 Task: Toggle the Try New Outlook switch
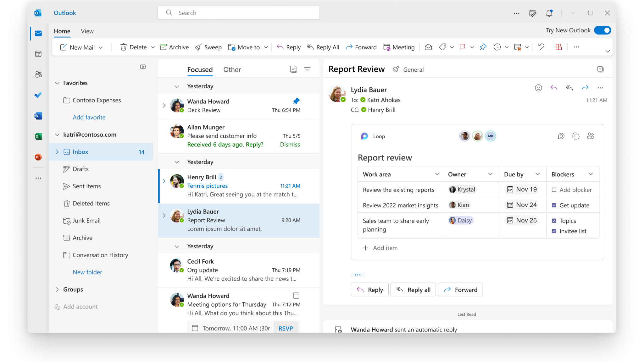click(x=602, y=30)
